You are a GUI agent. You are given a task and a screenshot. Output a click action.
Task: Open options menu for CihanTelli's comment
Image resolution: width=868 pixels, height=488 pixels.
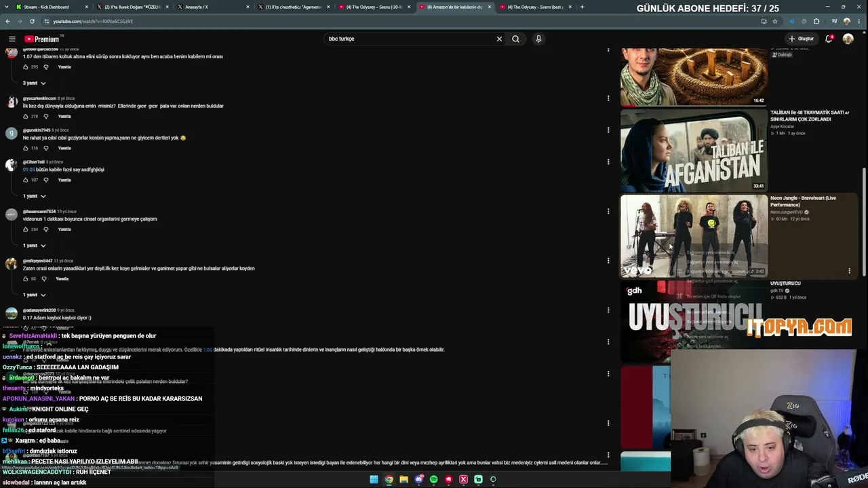pyautogui.click(x=608, y=161)
